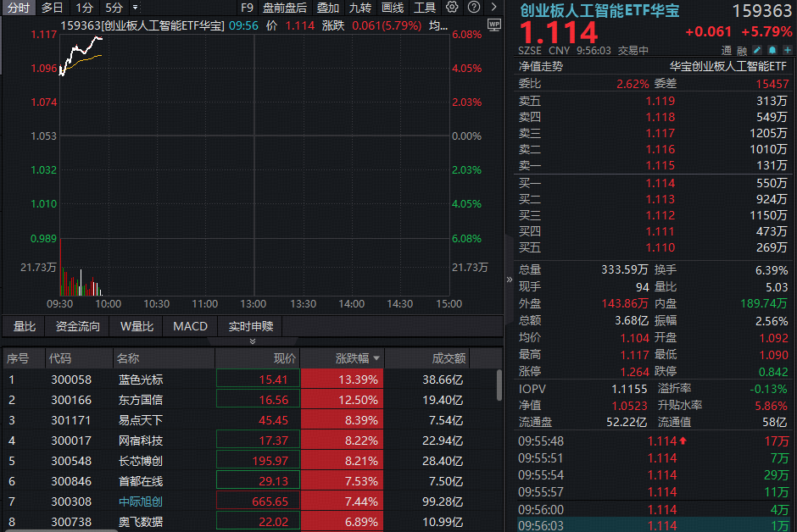Set price alert with bell icon

coord(772,50)
